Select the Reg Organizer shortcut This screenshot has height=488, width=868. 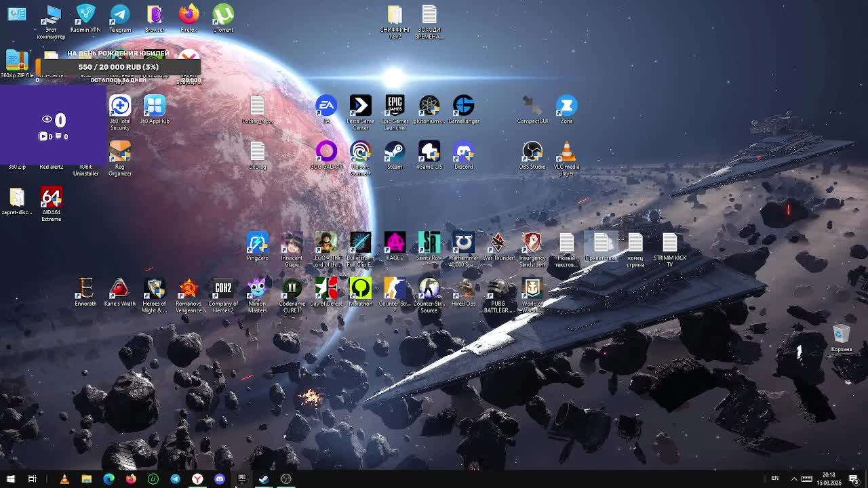coord(120,159)
